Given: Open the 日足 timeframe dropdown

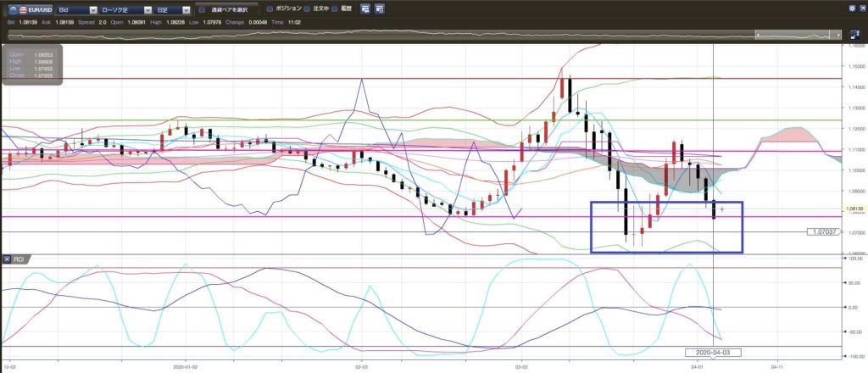Looking at the screenshot, I should pyautogui.click(x=174, y=9).
